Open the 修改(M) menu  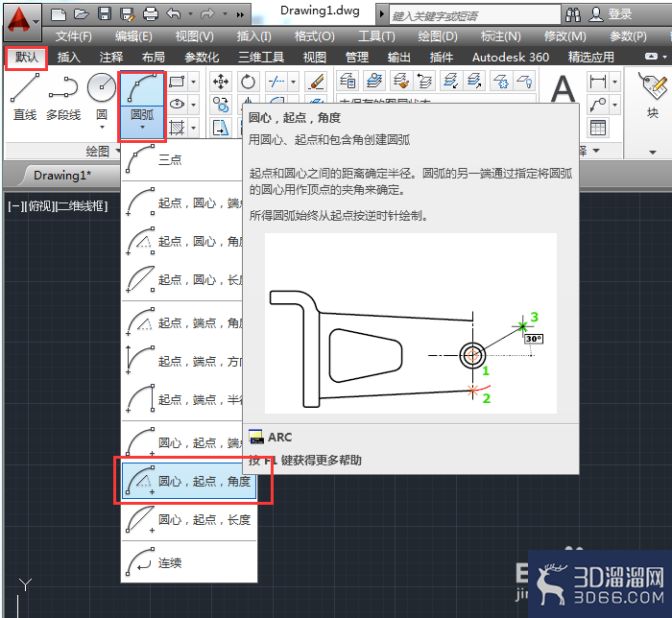pyautogui.click(x=564, y=36)
